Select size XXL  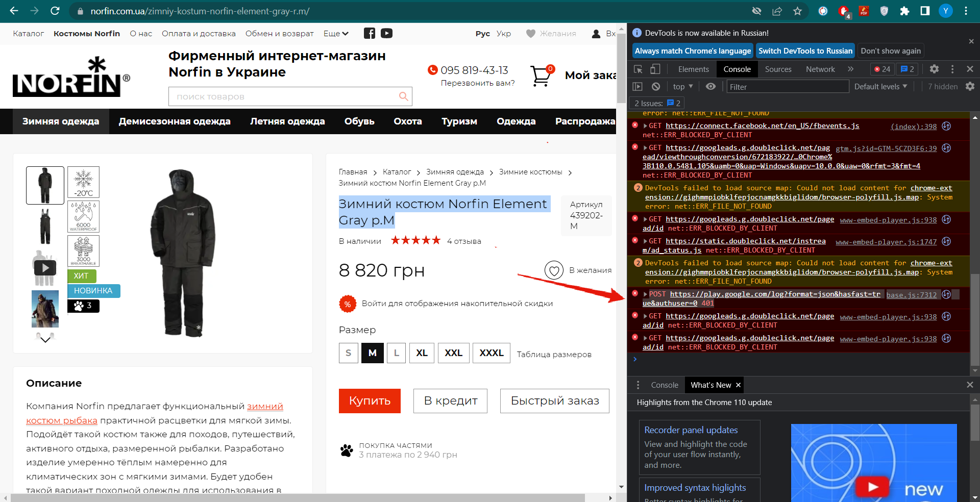click(x=453, y=353)
